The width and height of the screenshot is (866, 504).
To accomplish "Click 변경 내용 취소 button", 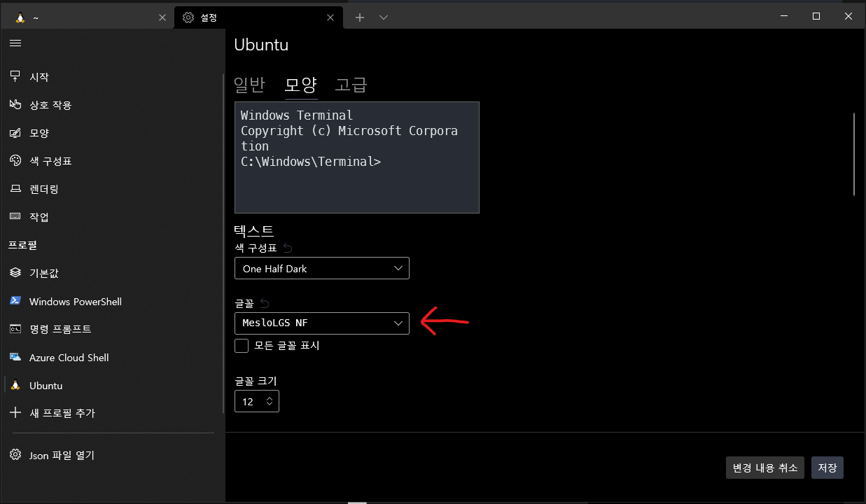I will (765, 468).
